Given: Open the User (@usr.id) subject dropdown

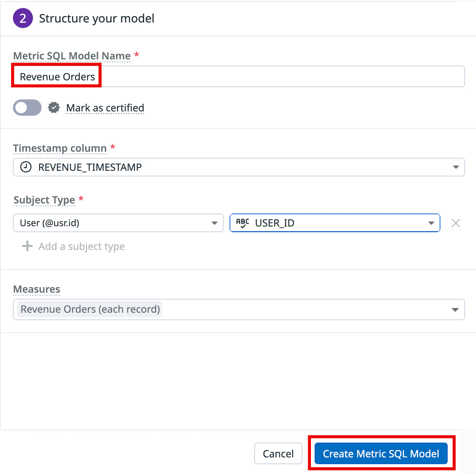Looking at the screenshot, I should pyautogui.click(x=214, y=223).
